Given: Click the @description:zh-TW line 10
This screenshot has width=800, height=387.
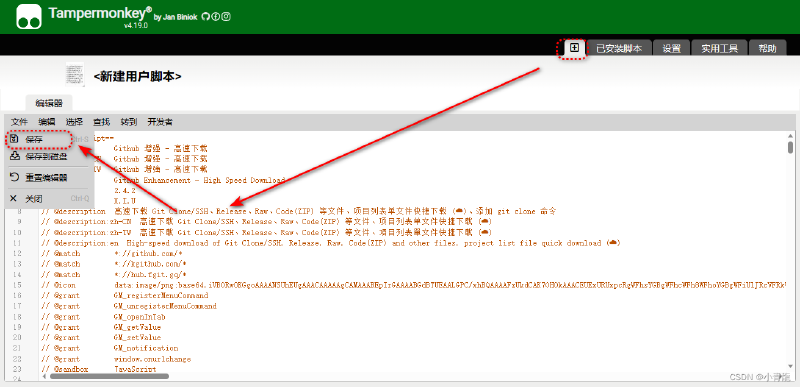Looking at the screenshot, I should [x=266, y=233].
